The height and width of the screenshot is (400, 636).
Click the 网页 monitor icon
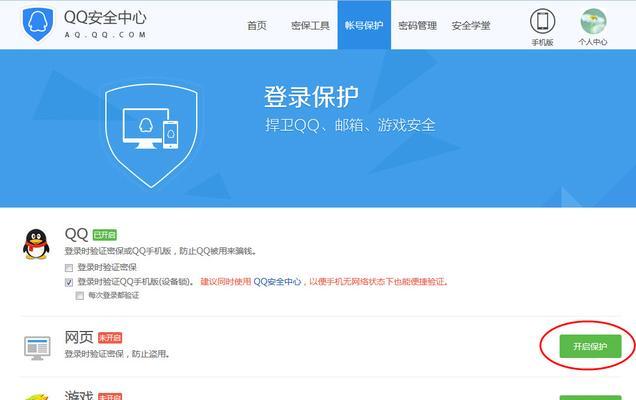point(37,348)
